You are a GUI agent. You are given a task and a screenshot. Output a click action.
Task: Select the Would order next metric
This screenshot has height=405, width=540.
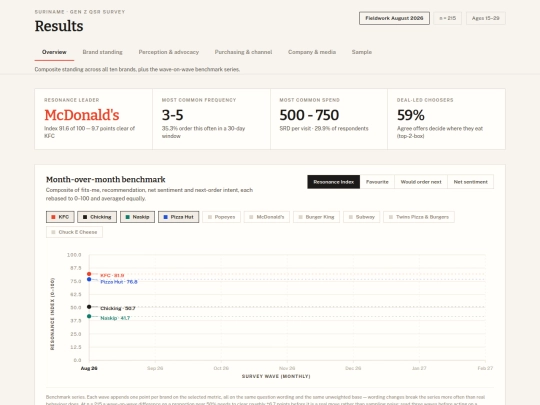click(421, 182)
